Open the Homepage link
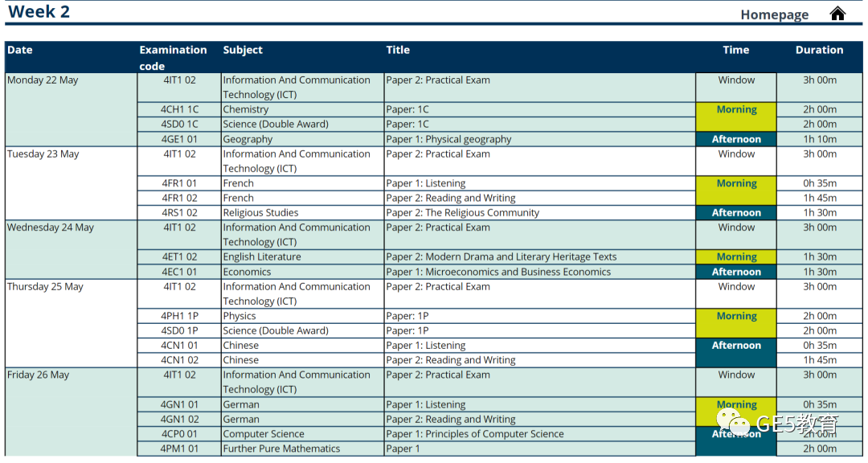The height and width of the screenshot is (463, 868). (775, 15)
